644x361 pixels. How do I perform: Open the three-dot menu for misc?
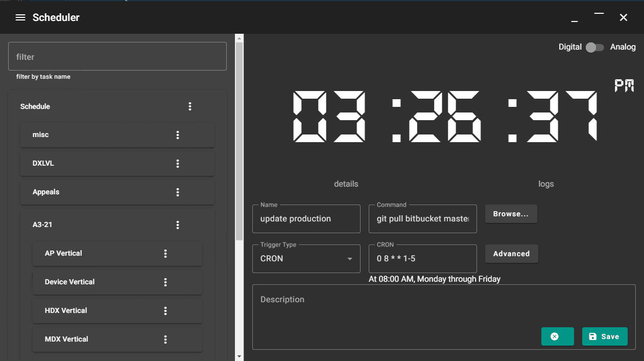(178, 135)
